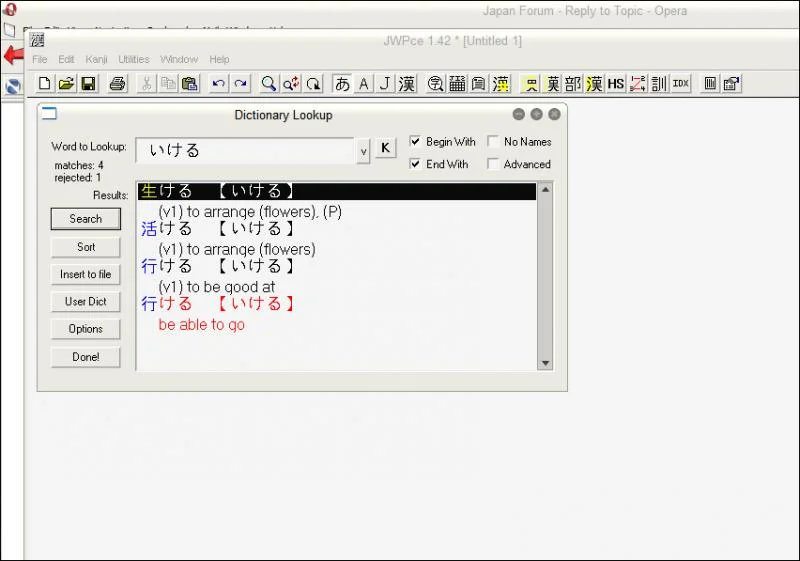
Task: Open the Window menu
Action: 179,59
